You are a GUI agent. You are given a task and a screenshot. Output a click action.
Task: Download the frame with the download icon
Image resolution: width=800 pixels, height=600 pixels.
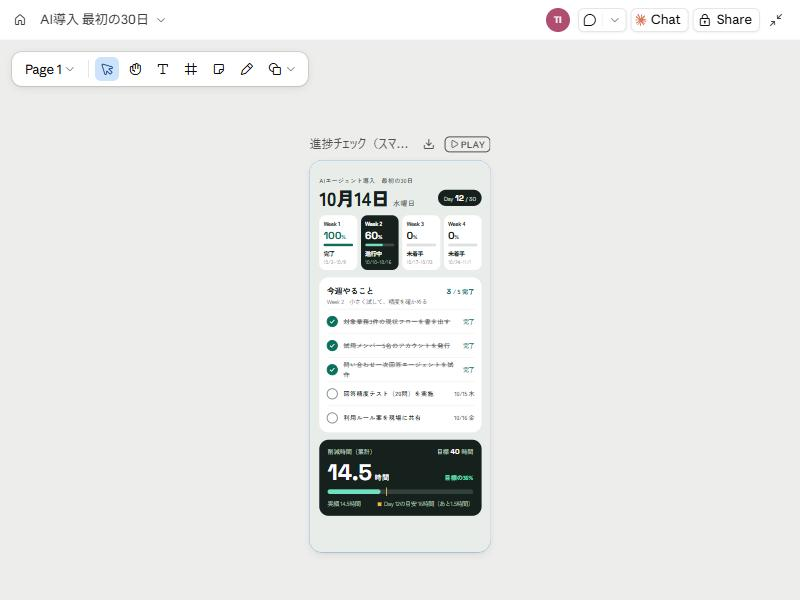coord(429,144)
